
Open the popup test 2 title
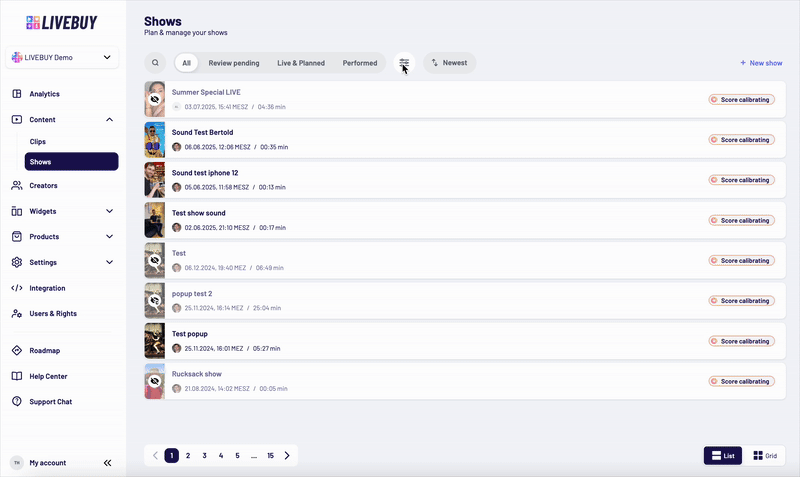tap(192, 294)
